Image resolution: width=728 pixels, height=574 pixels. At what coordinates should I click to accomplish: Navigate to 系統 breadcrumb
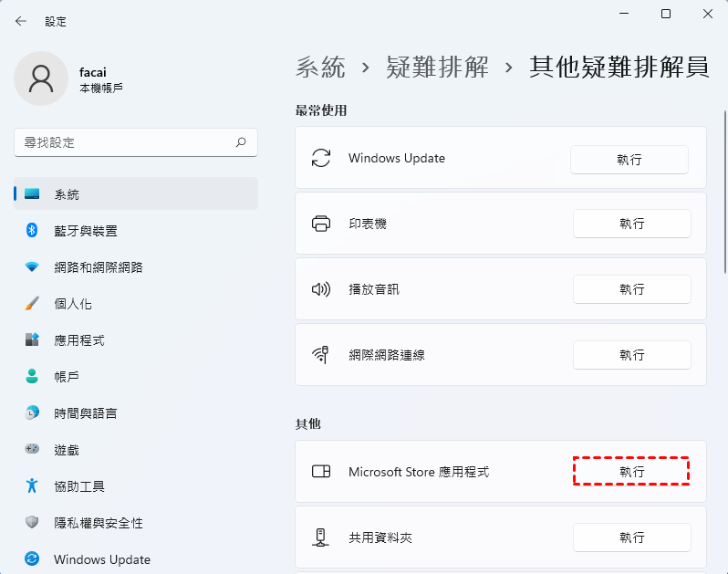click(320, 68)
